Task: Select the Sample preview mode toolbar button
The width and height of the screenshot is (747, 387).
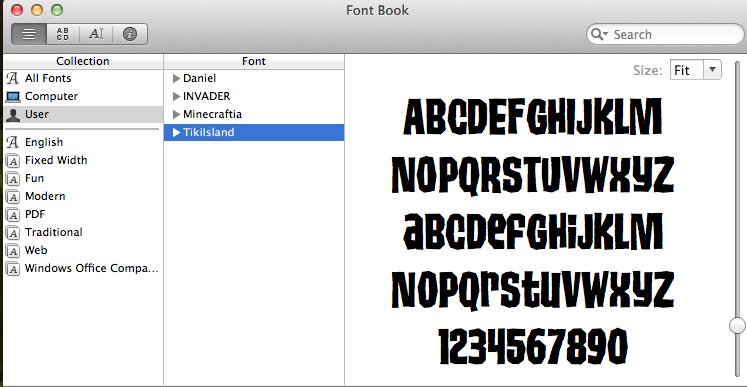Action: 29,34
